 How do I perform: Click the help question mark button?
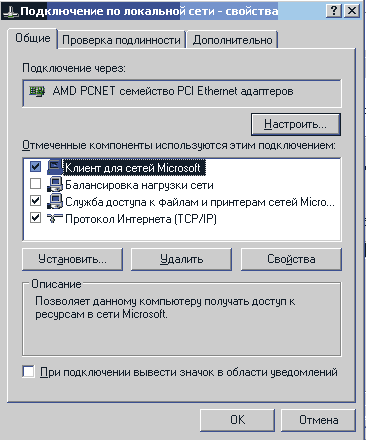[334, 11]
